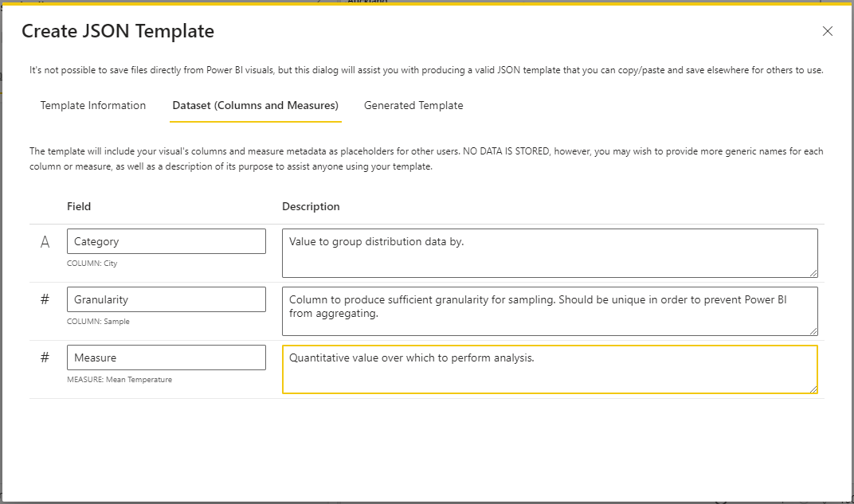
Task: Open the Generated Template tab
Action: [x=413, y=106]
